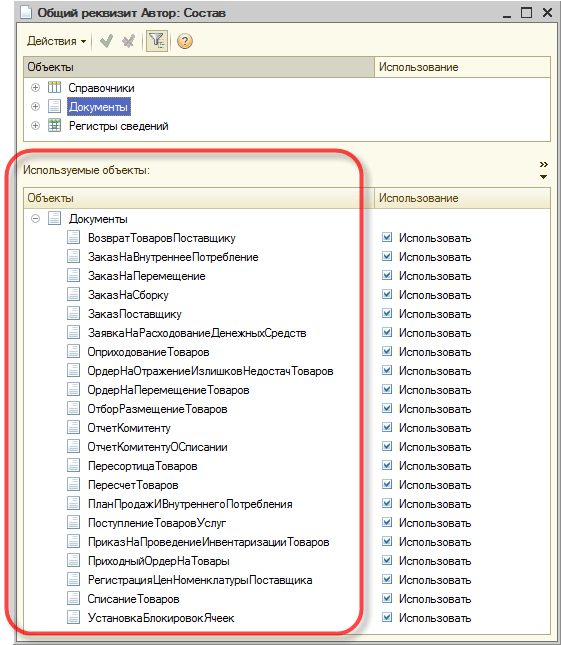This screenshot has height=645, width=561.
Task: Select the highlighted Документы row in the top list
Action: click(x=99, y=107)
